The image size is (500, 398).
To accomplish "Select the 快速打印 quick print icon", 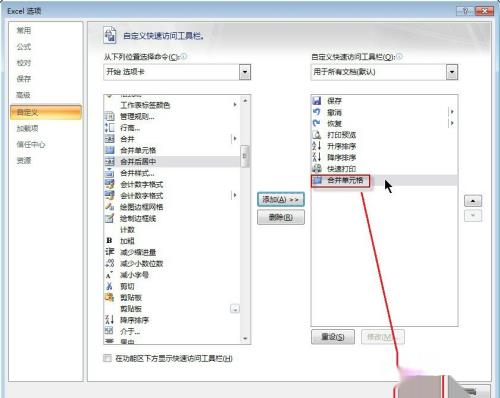I will coord(317,168).
